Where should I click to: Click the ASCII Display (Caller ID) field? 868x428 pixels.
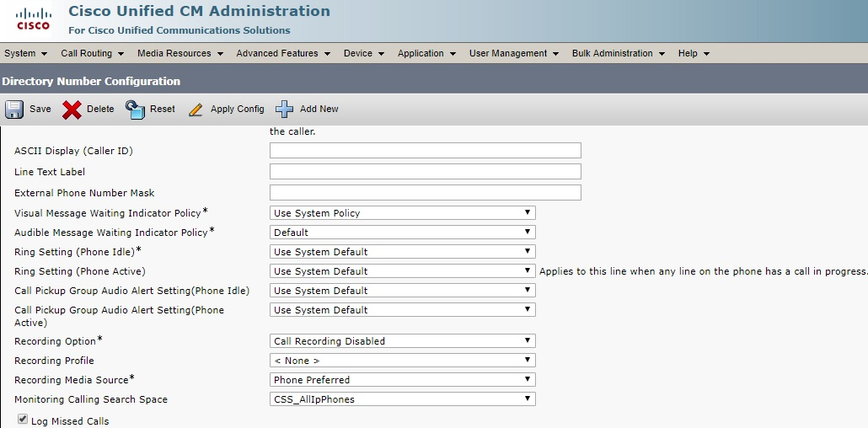[425, 151]
